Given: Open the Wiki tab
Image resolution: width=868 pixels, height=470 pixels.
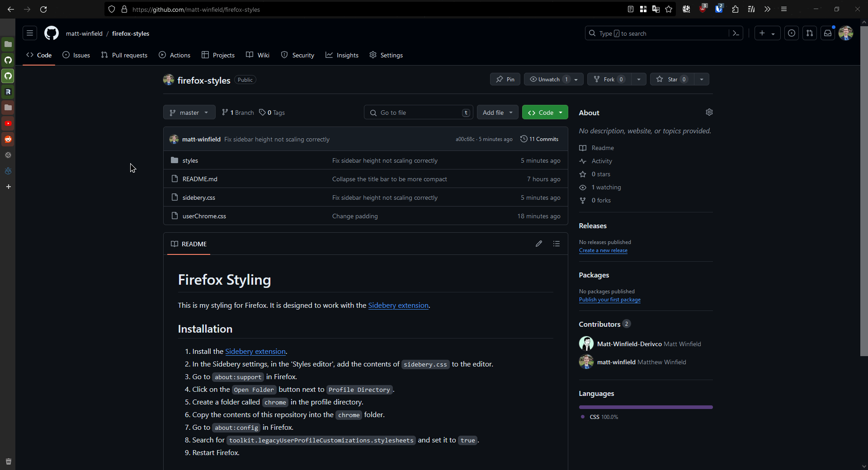Looking at the screenshot, I should pos(258,55).
